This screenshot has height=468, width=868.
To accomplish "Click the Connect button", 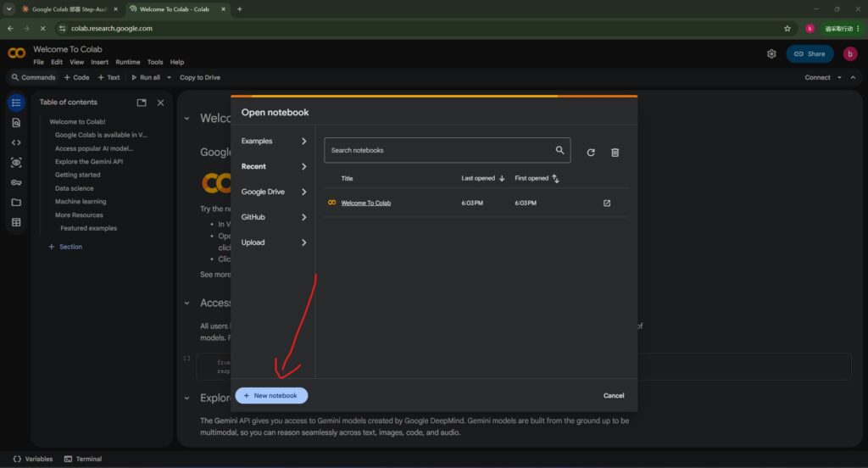I will 817,77.
